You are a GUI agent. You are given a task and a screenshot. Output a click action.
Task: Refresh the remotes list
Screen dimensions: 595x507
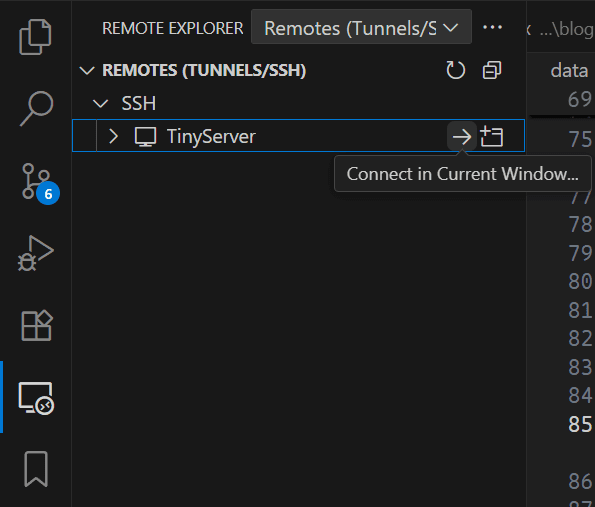(456, 70)
